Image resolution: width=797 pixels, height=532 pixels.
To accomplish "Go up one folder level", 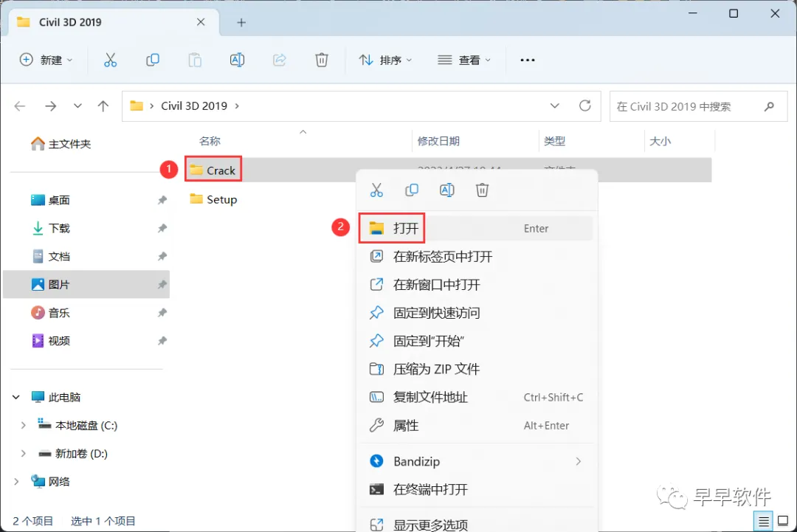I will pos(103,106).
